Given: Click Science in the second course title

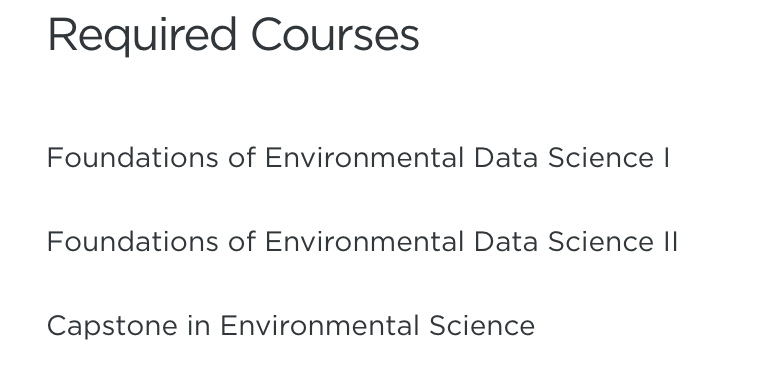Looking at the screenshot, I should coord(601,242).
